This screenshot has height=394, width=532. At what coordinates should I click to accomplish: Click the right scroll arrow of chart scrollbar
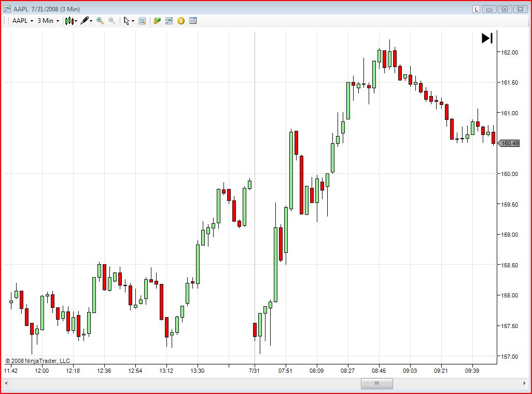pyautogui.click(x=525, y=383)
